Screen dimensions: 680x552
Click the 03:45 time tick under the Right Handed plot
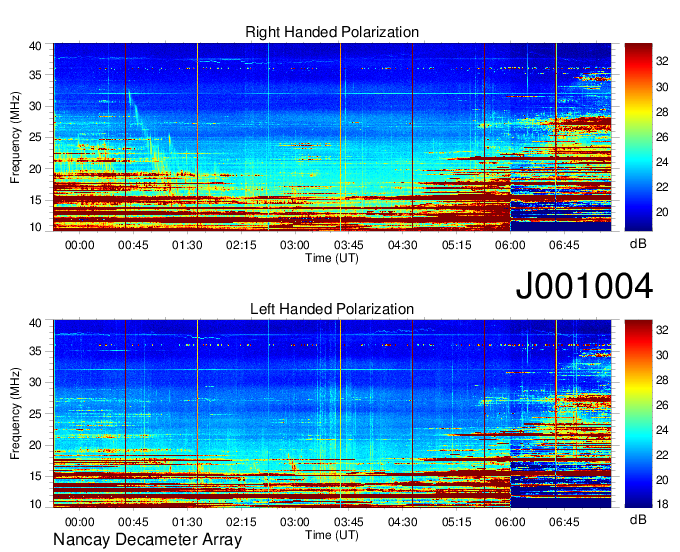pyautogui.click(x=349, y=245)
